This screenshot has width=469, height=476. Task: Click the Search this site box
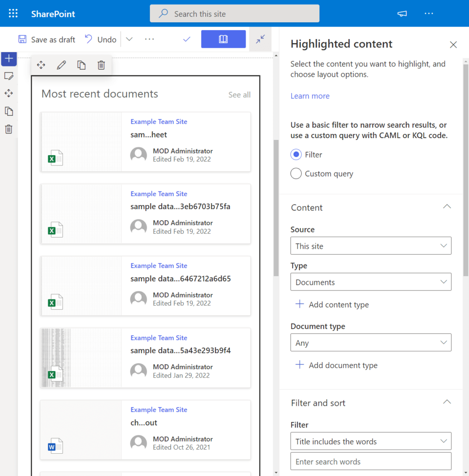pyautogui.click(x=234, y=13)
